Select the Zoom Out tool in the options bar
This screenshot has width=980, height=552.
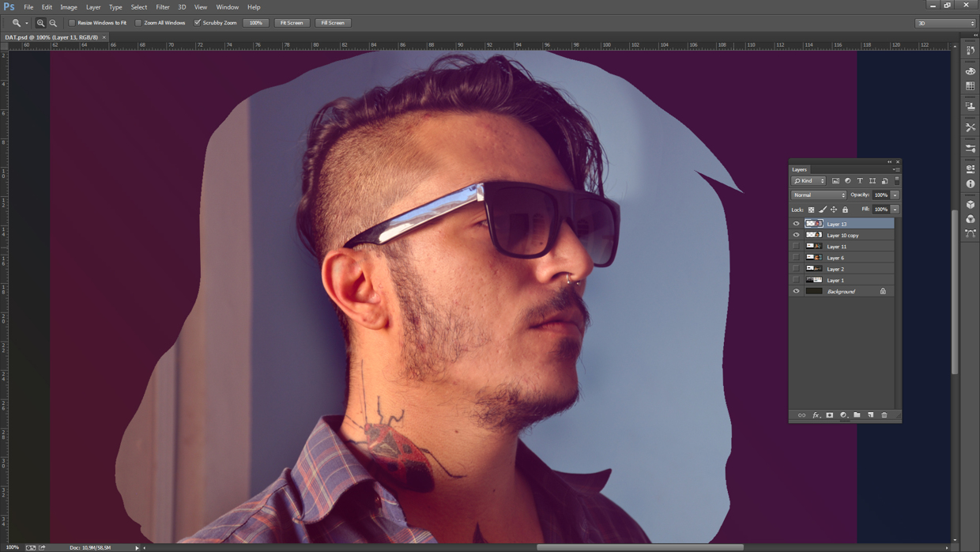(53, 22)
